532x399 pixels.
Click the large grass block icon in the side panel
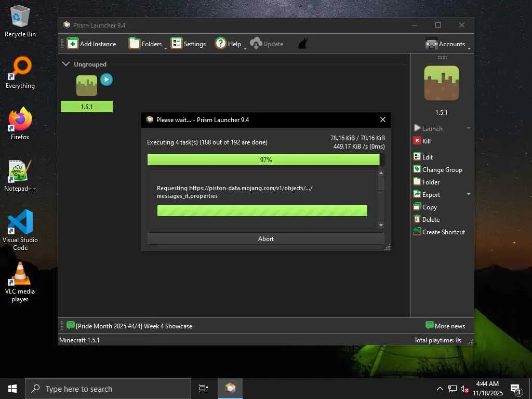point(442,83)
